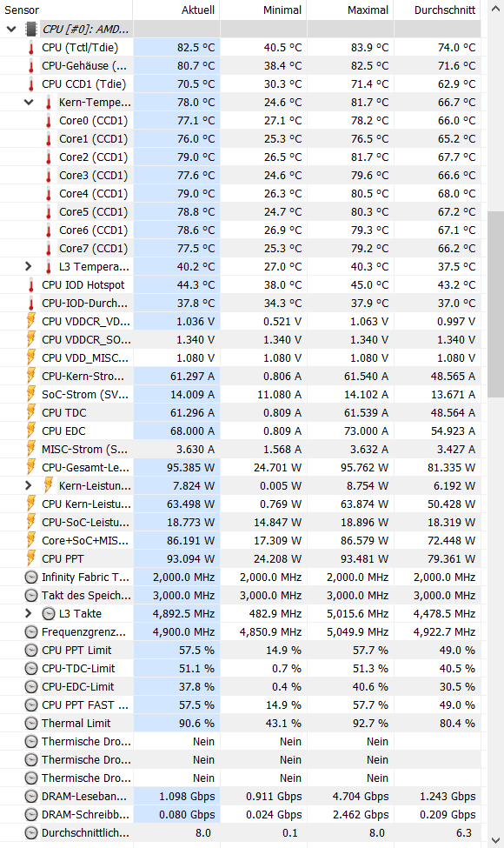
Task: Click lightning bolt icon of CPU PPT
Action: [x=31, y=558]
